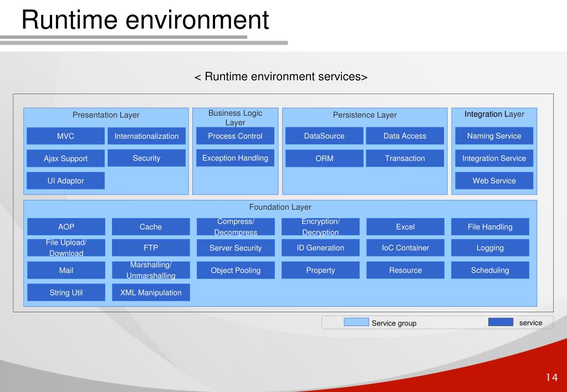Click the Data Access box
The width and height of the screenshot is (567, 392).
click(x=405, y=136)
